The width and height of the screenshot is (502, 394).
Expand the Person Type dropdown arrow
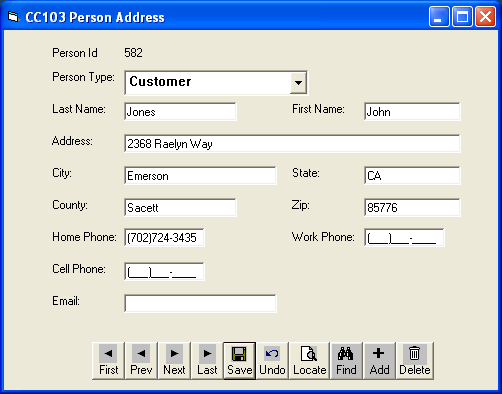[298, 82]
